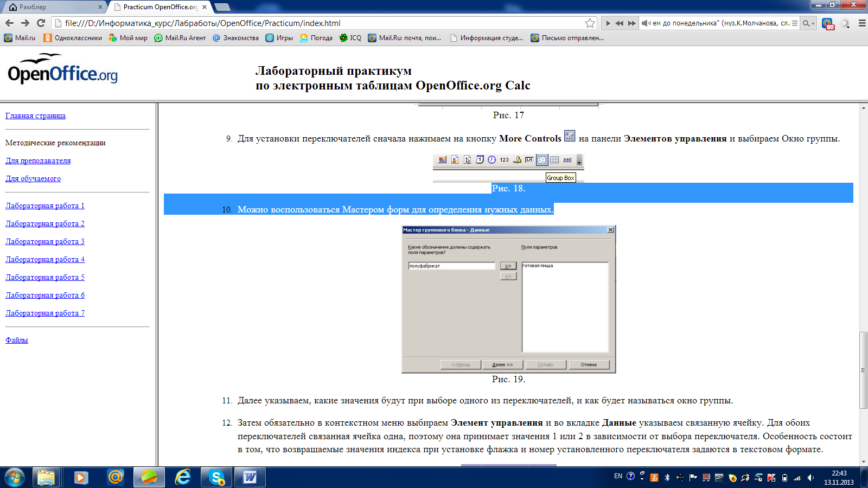This screenshot has width=868, height=488.
Task: Go to Главная страница link
Action: [35, 115]
